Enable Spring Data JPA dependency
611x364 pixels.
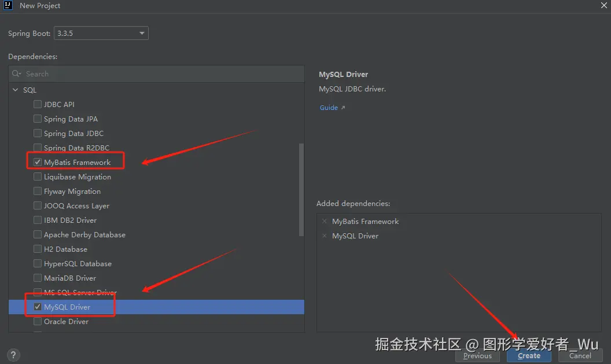coord(38,119)
